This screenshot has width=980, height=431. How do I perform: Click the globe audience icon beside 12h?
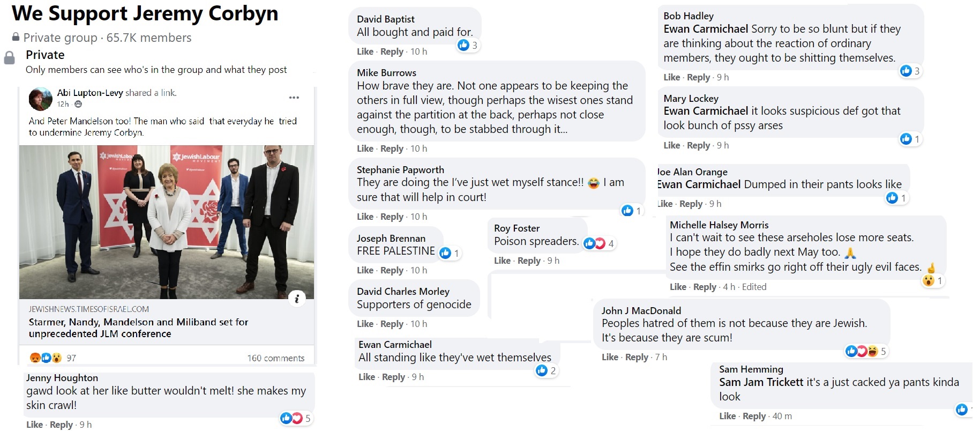pyautogui.click(x=78, y=104)
